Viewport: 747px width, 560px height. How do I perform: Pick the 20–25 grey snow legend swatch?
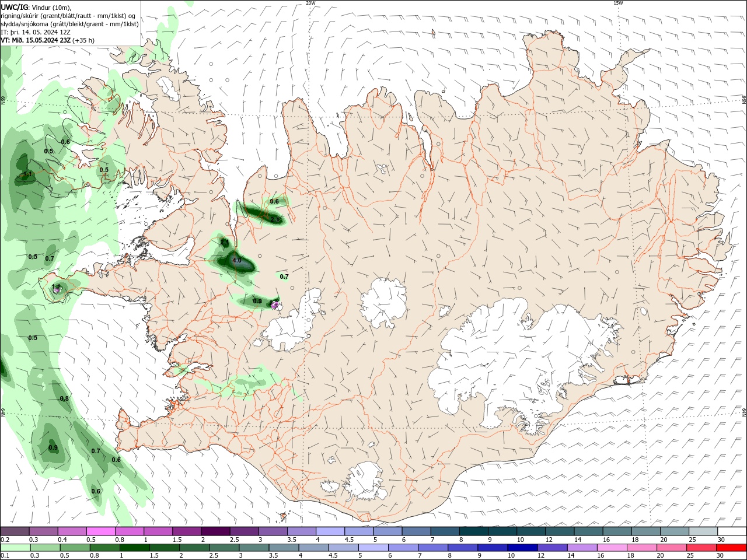point(674,531)
